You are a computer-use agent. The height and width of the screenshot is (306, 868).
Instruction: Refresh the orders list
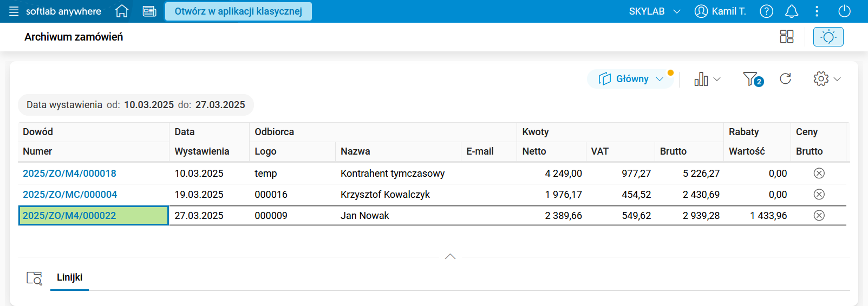tap(785, 79)
